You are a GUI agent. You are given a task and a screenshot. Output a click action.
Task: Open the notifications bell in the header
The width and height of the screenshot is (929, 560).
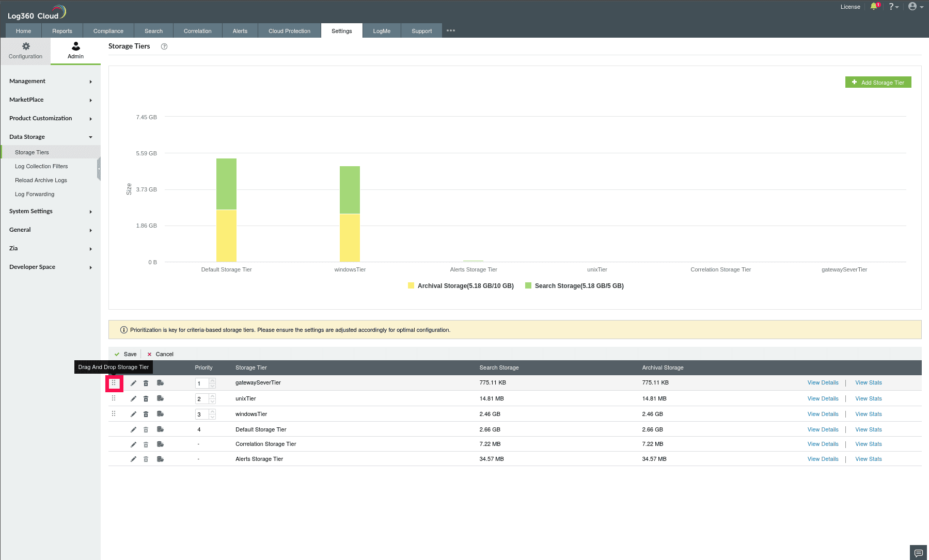point(874,6)
